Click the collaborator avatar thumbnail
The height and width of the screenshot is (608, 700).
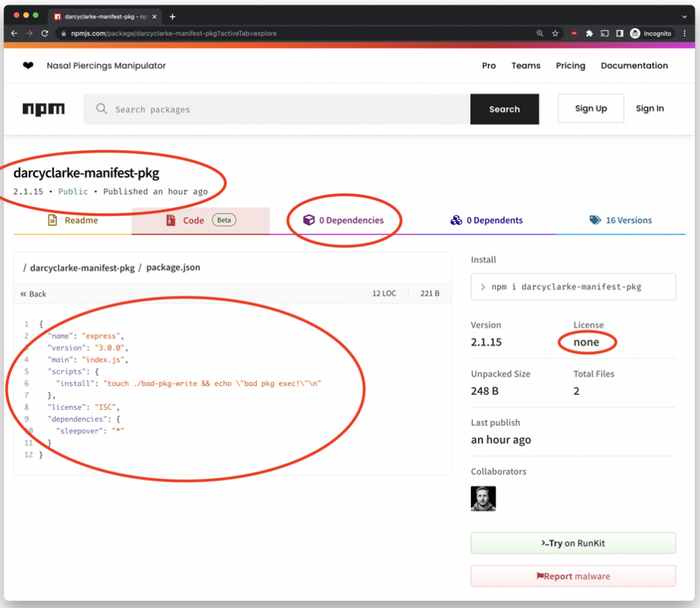point(483,498)
